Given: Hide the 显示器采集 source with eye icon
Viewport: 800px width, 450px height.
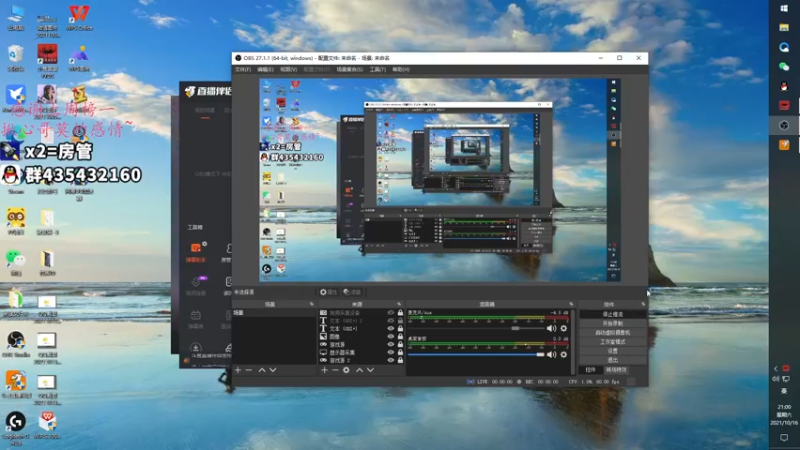Looking at the screenshot, I should [391, 352].
